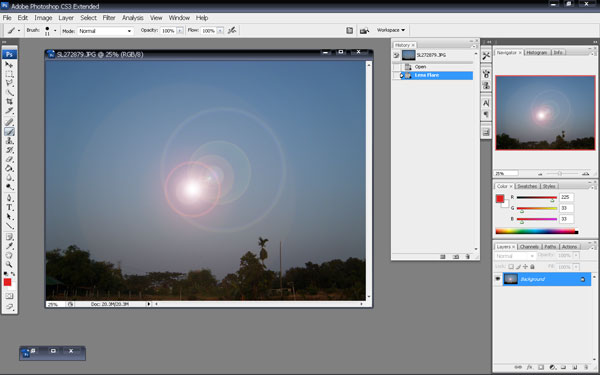
Task: Toggle lock all
Action: [x=532, y=267]
